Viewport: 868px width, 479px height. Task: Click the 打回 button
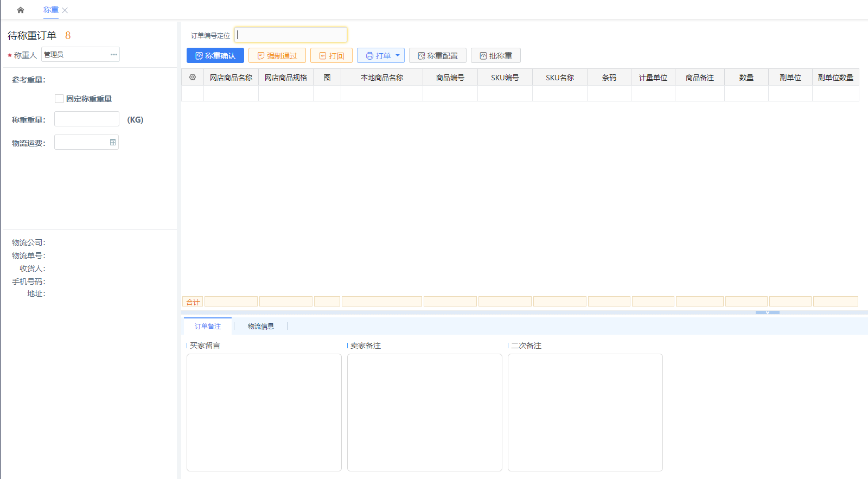coord(331,55)
